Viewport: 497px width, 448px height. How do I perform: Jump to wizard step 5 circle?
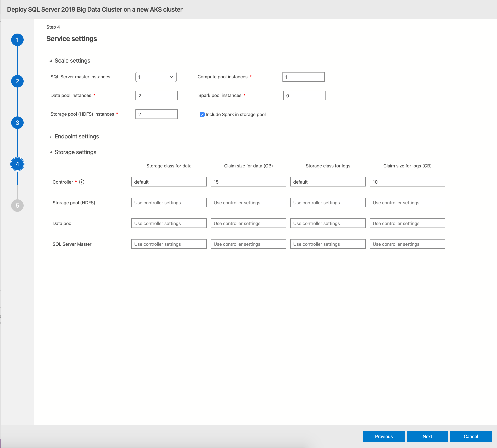[x=17, y=206]
